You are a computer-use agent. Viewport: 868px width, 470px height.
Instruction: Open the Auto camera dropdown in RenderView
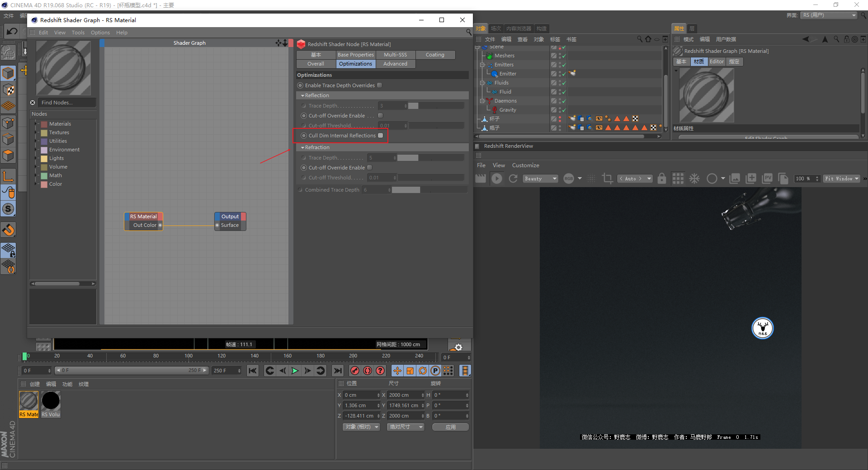[635, 179]
